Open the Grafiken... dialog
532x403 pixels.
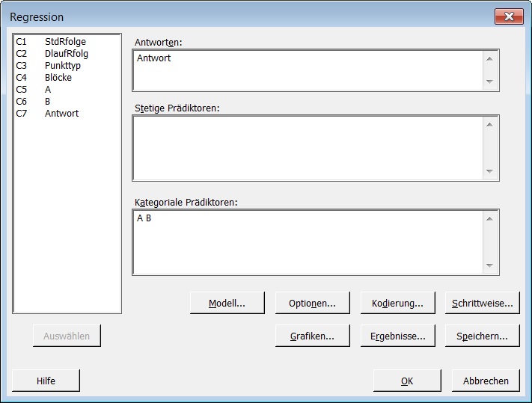pos(312,336)
